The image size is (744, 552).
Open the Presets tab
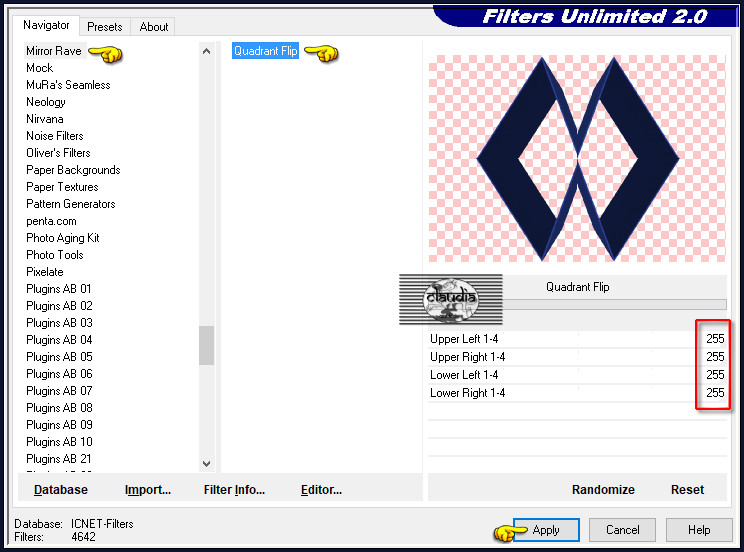104,27
